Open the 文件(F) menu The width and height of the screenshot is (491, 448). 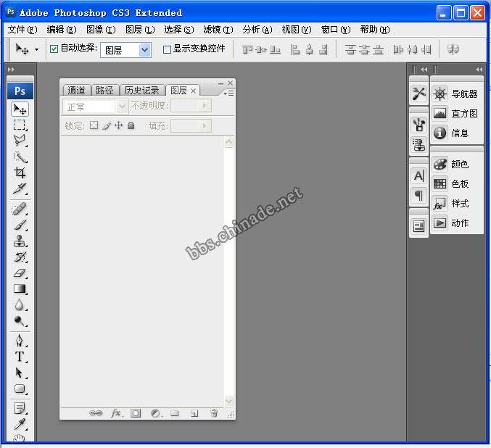pos(22,30)
